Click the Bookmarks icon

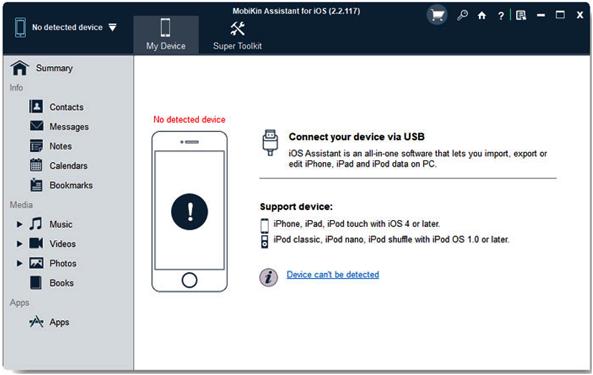[36, 185]
